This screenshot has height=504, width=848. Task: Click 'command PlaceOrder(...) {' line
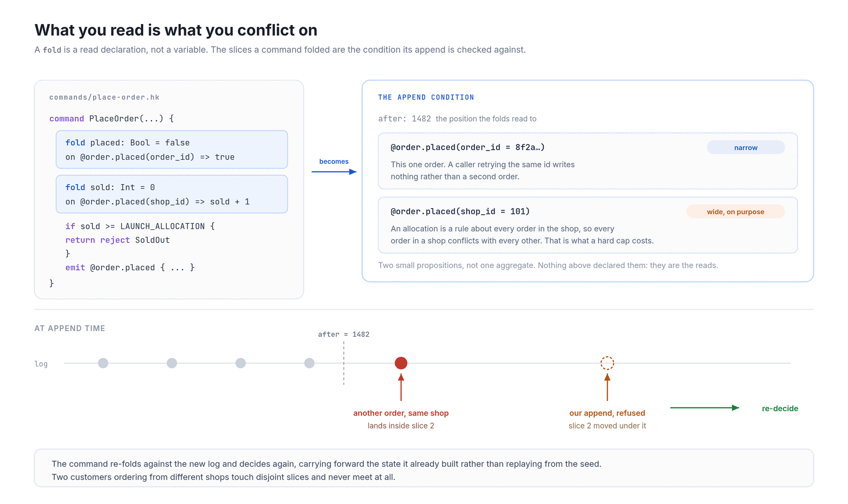coord(112,119)
